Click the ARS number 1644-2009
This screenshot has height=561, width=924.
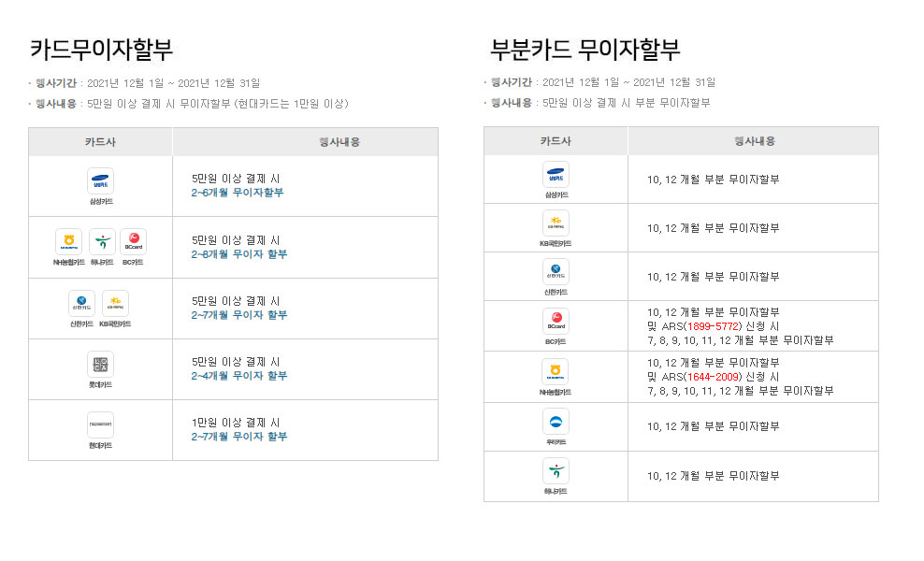712,377
